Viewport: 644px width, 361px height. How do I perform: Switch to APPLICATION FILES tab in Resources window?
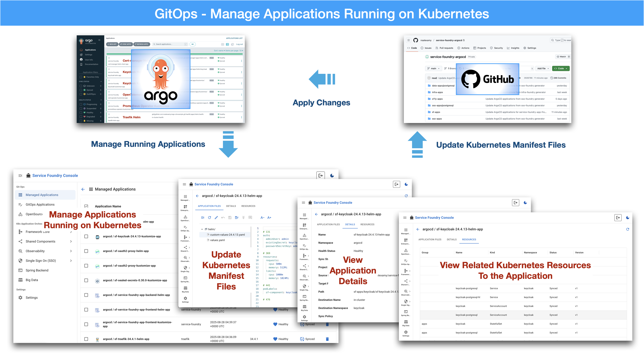430,239
